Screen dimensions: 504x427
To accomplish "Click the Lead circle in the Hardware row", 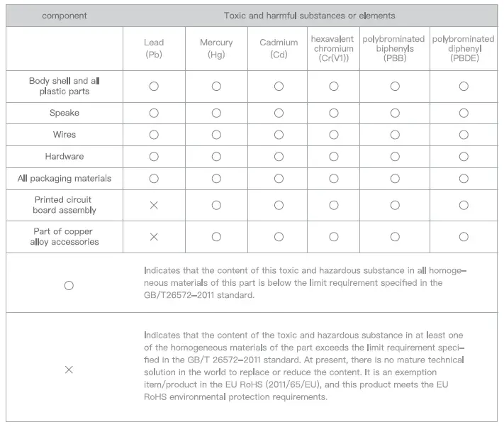I will tap(154, 156).
